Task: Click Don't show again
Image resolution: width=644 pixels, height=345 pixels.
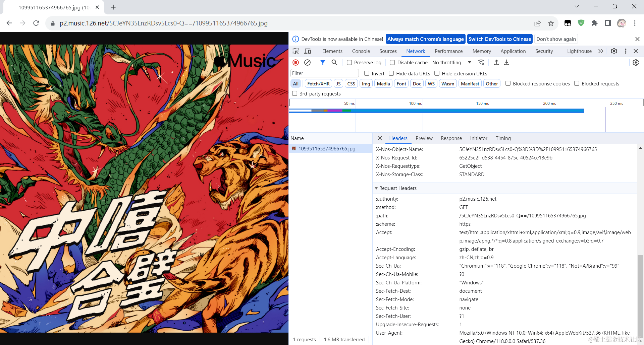Action: [x=556, y=39]
